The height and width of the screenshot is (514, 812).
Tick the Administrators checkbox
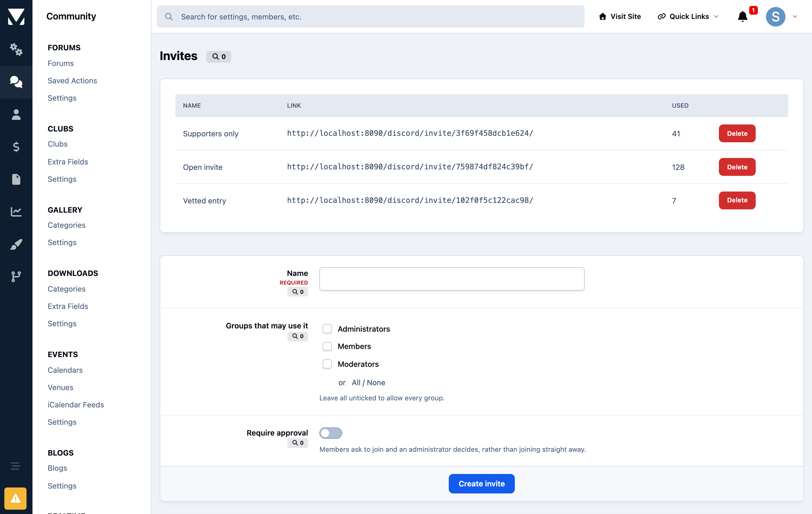point(327,329)
